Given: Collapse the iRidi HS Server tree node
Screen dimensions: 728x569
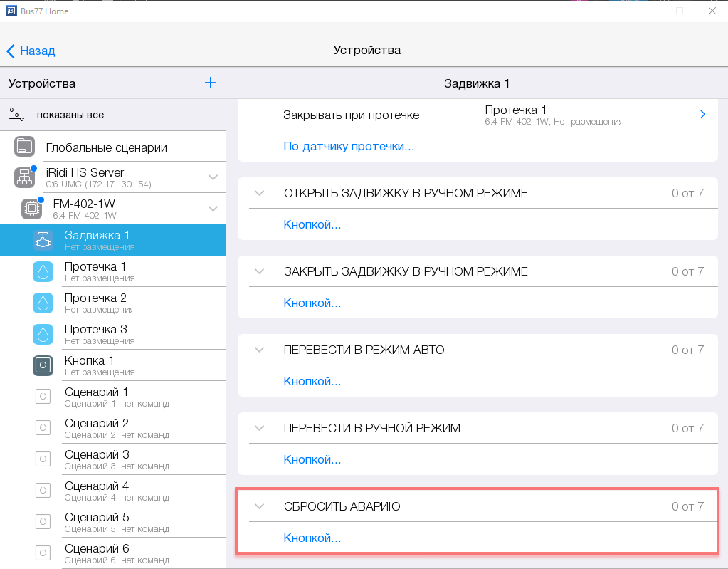Looking at the screenshot, I should (x=213, y=177).
